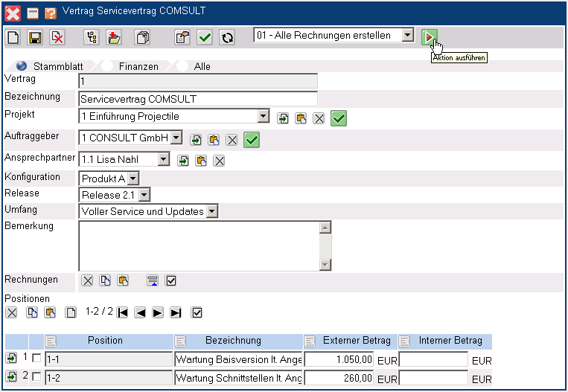This screenshot has width=568, height=392.
Task: Click the new document icon in toolbar
Action: [x=13, y=36]
